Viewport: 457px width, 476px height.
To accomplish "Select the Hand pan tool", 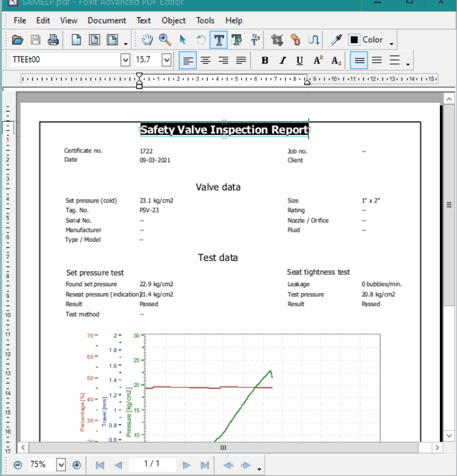I will pos(147,40).
